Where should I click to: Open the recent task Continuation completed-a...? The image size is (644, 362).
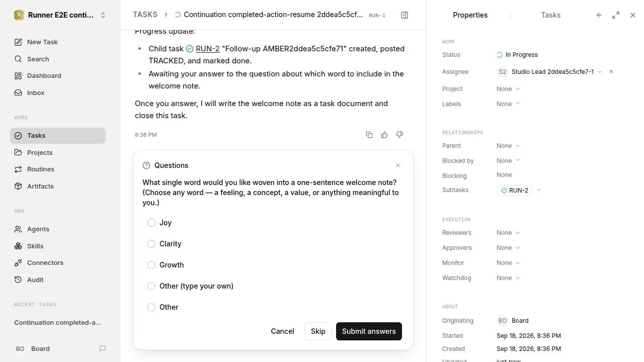click(x=58, y=322)
